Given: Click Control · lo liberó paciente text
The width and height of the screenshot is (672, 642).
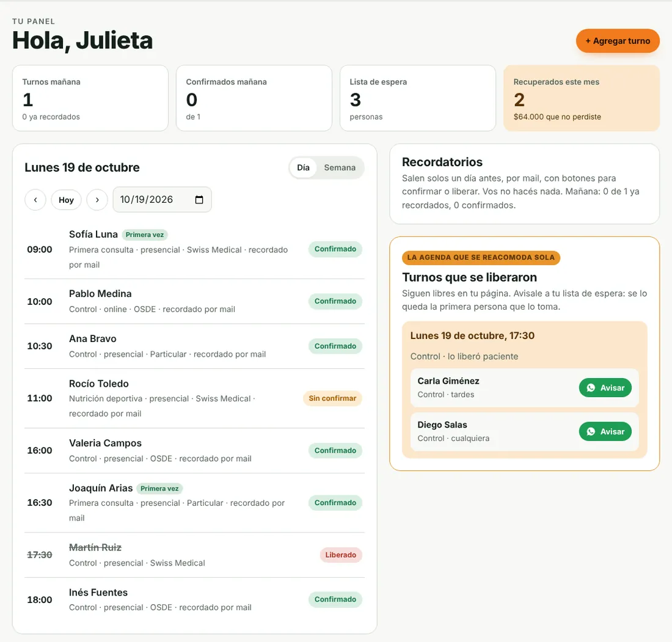Looking at the screenshot, I should pos(464,357).
